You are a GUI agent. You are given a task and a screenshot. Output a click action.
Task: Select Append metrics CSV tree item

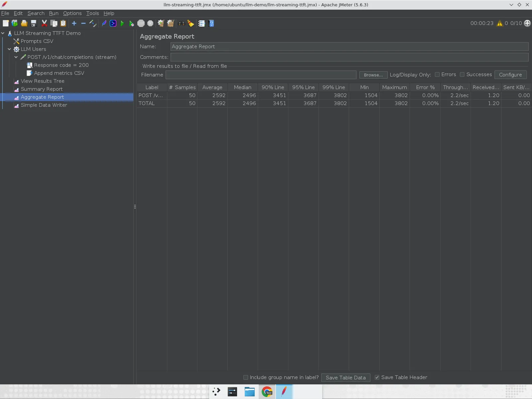coord(59,73)
